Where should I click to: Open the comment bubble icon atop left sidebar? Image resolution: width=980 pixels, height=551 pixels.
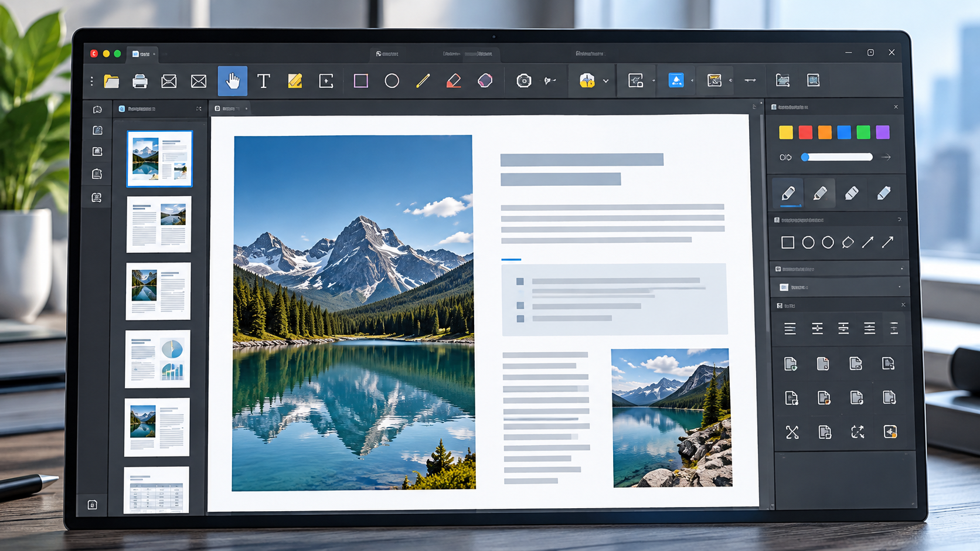tap(97, 110)
